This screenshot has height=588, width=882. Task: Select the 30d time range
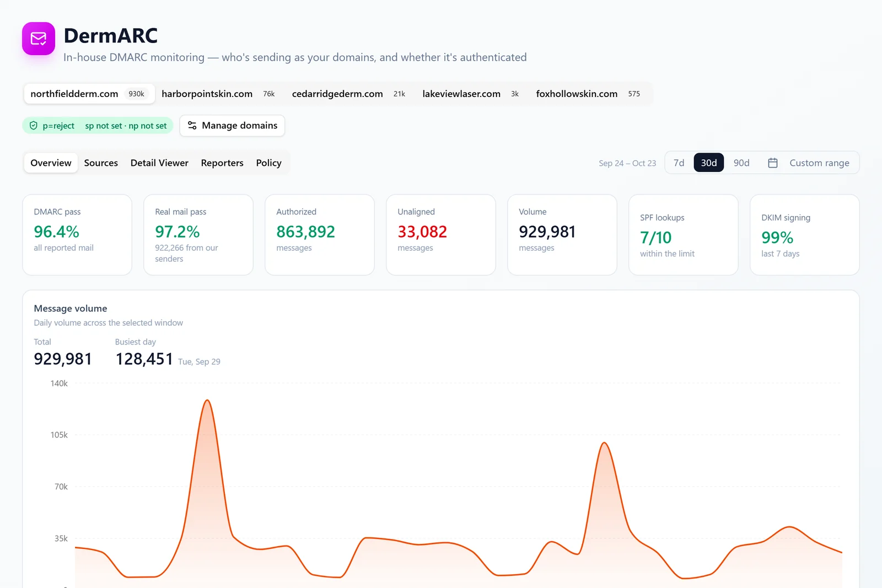[x=709, y=163]
